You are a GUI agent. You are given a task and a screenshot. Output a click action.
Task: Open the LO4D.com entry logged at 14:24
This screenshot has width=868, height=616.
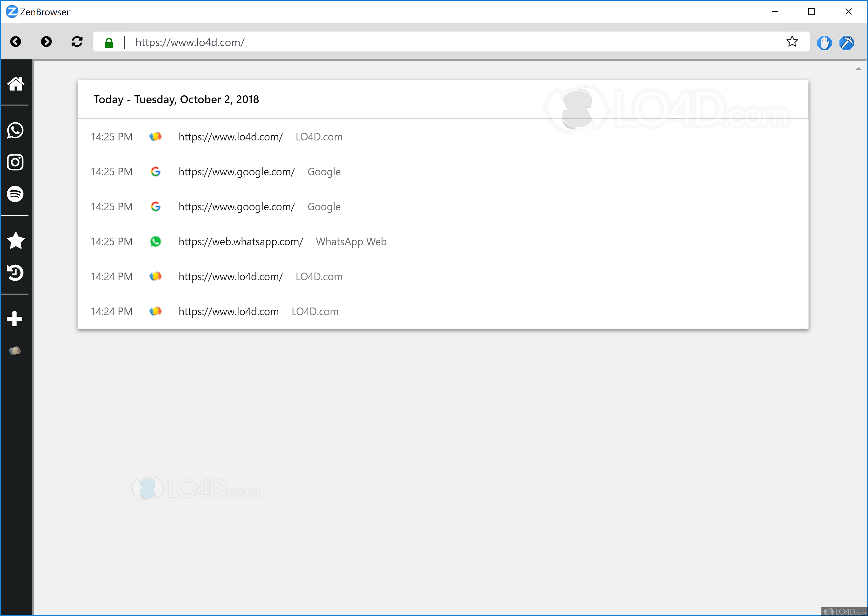point(231,276)
